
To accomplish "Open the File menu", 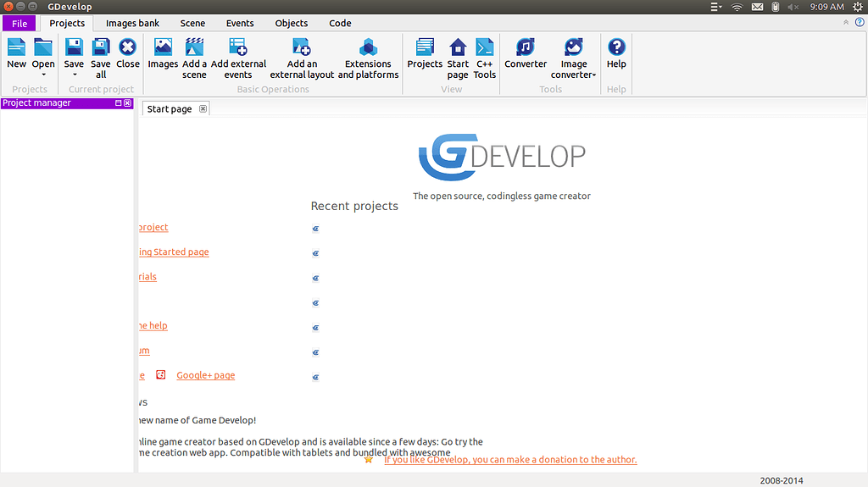I will [19, 23].
